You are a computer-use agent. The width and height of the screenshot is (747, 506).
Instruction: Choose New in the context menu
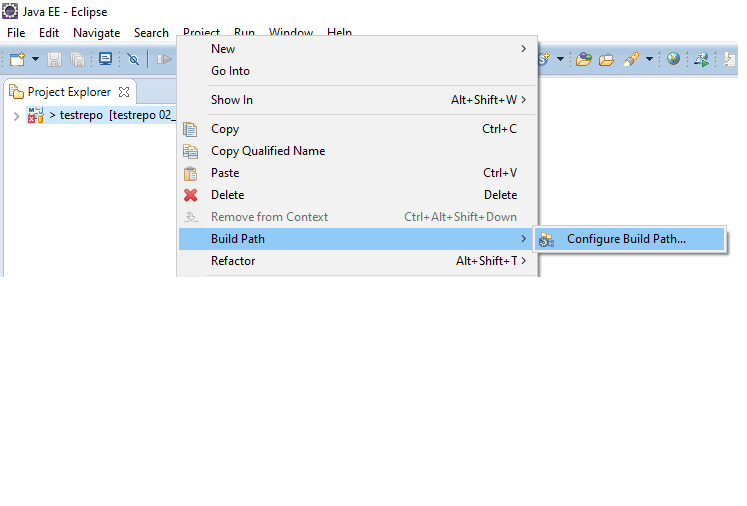(358, 49)
